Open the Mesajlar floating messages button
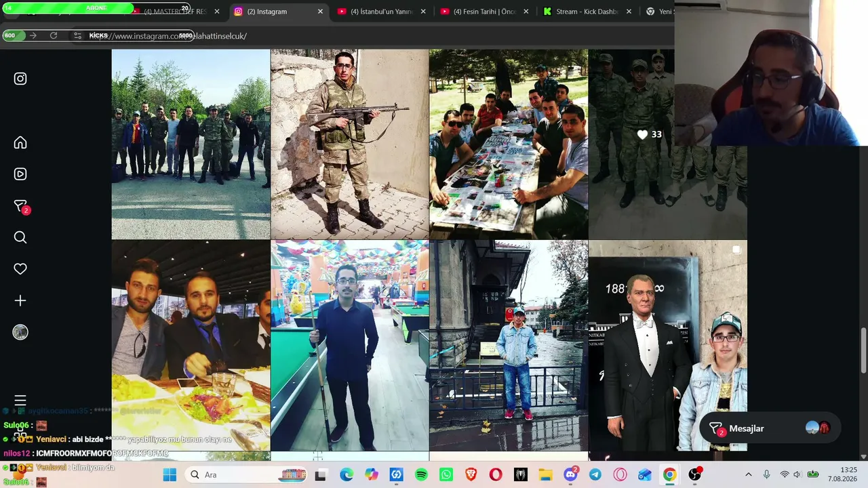The width and height of the screenshot is (868, 488). (x=770, y=428)
